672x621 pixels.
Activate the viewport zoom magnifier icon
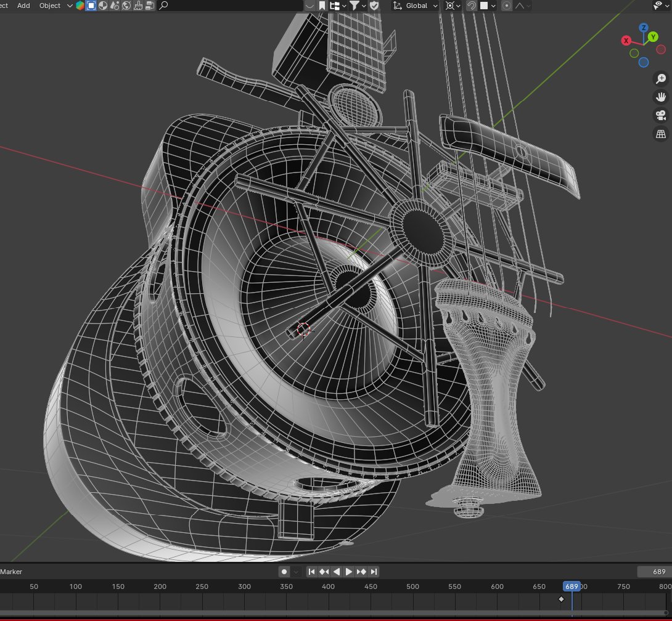pos(660,78)
